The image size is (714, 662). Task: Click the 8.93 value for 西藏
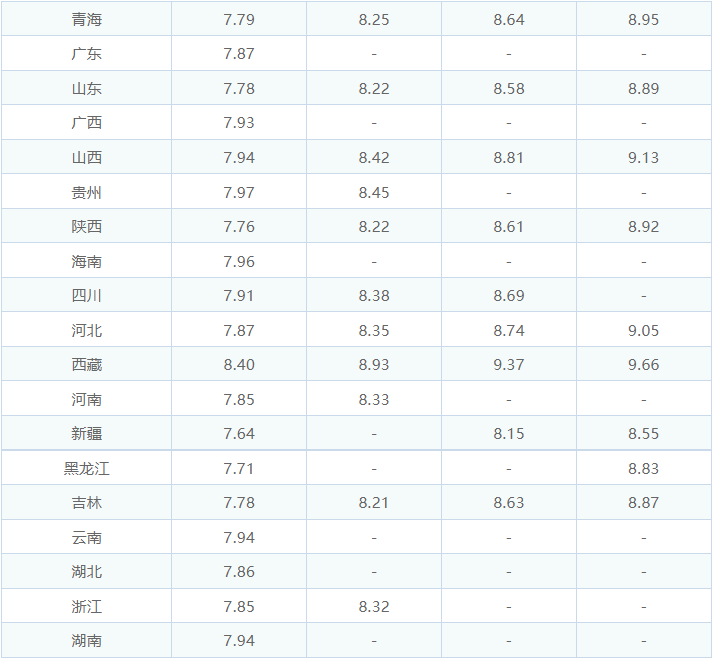(374, 365)
